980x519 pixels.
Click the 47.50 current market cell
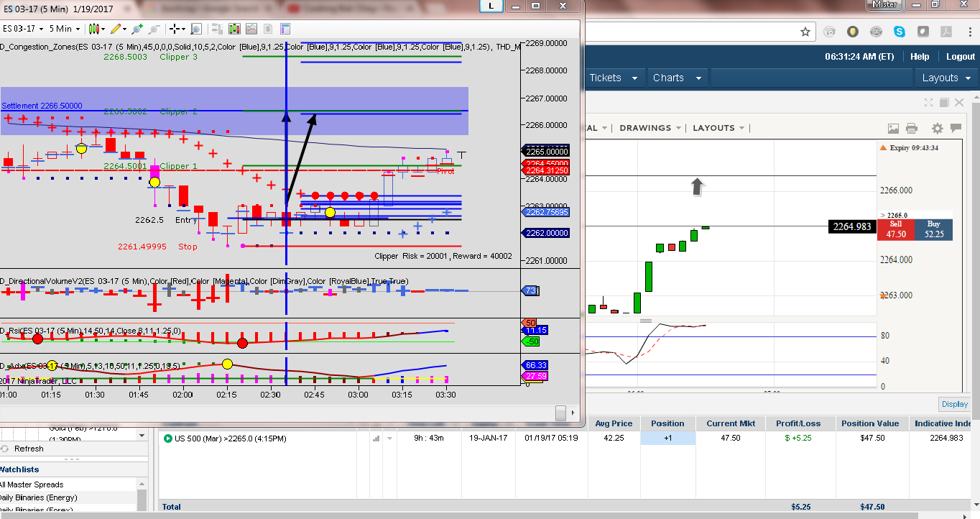(x=731, y=438)
